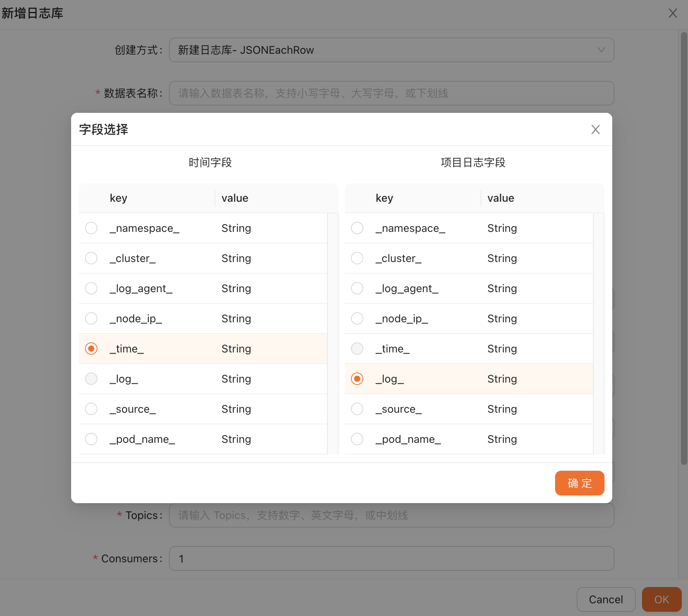Select _log_agent_ as time field
The image size is (688, 616).
pos(91,288)
